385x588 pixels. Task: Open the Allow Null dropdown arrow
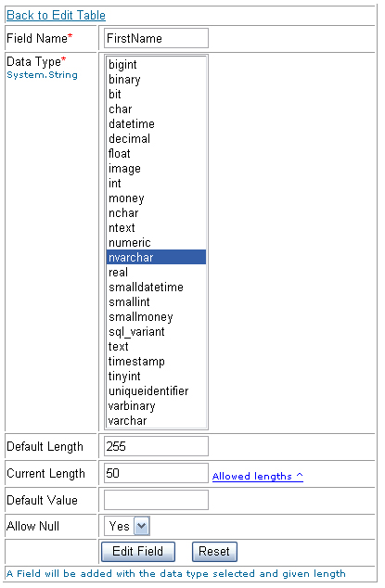click(x=142, y=526)
